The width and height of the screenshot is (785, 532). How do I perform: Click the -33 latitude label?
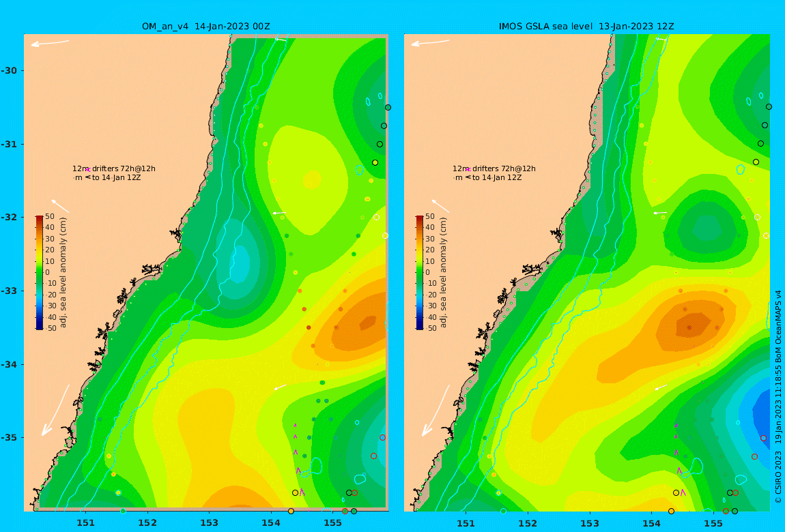tap(9, 291)
